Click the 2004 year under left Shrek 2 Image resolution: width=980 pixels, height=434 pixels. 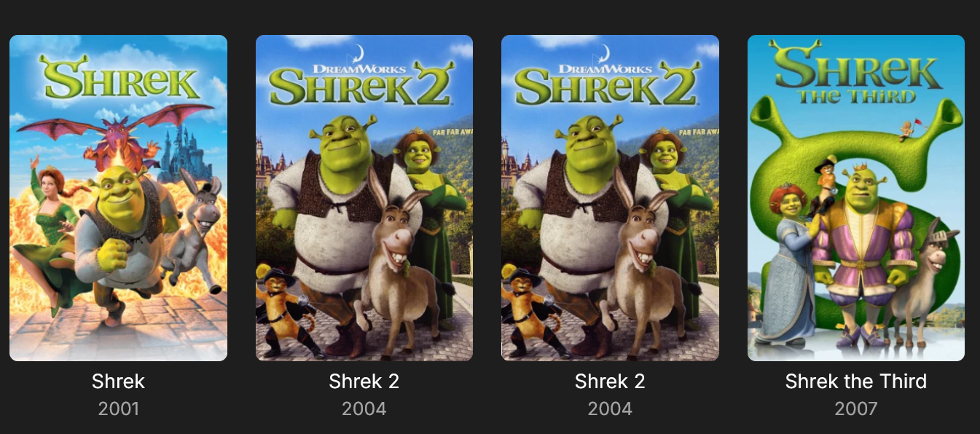click(x=364, y=409)
